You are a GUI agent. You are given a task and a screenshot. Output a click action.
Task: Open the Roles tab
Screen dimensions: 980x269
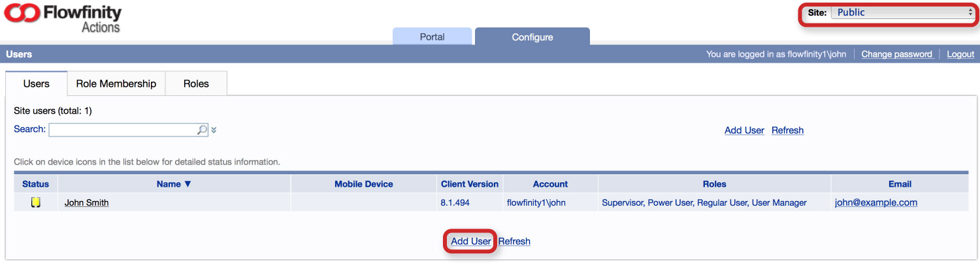[x=196, y=84]
